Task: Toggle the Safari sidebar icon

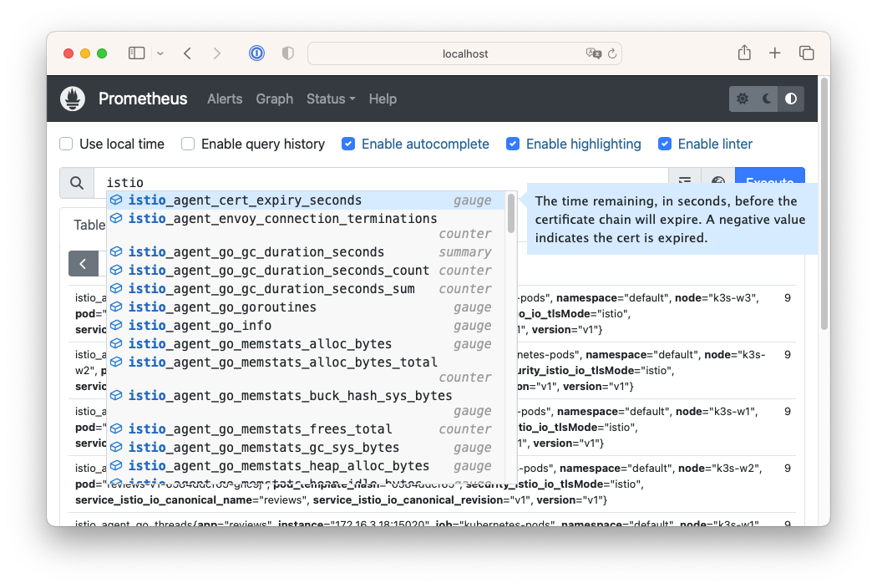Action: pos(136,53)
